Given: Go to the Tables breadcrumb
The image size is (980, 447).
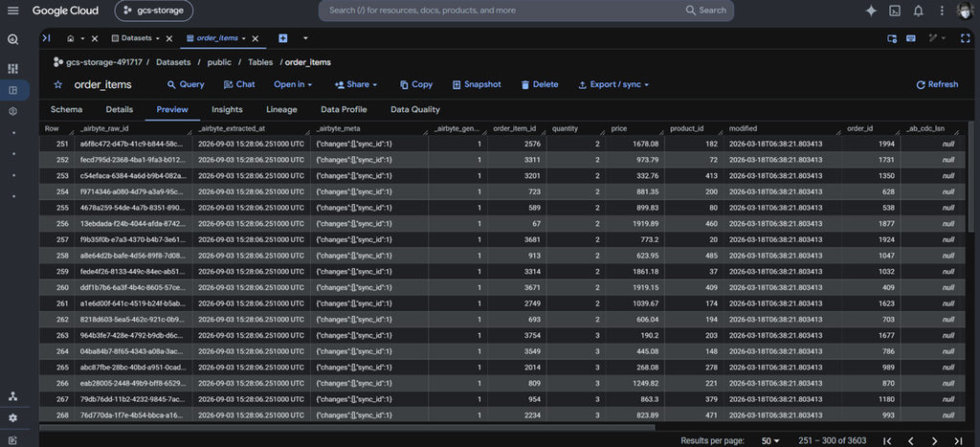Looking at the screenshot, I should tap(260, 62).
